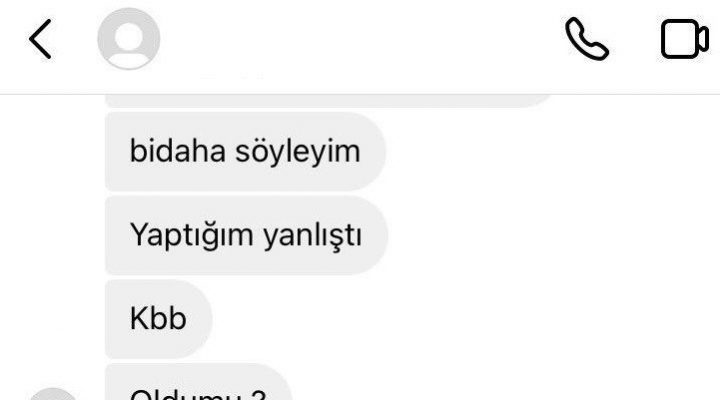Image resolution: width=720 pixels, height=400 pixels.
Task: Go back using the left arrow icon
Action: 40,39
